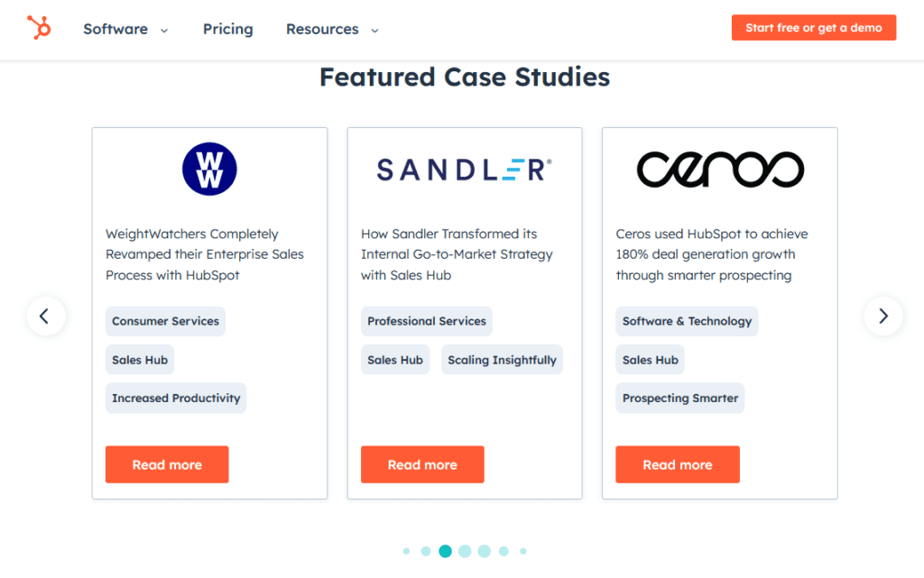Advance to next case studies slide
This screenshot has height=578, width=924.
click(883, 317)
